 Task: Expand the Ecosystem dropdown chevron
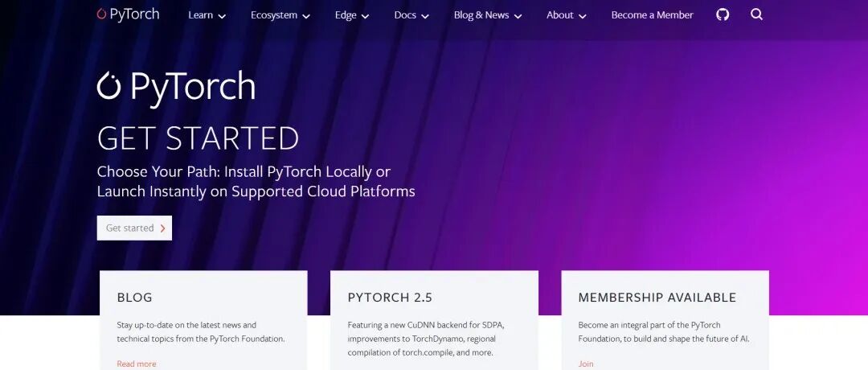(x=306, y=17)
